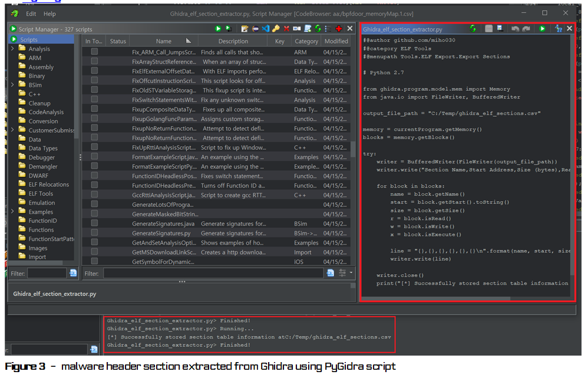The height and width of the screenshot is (378, 588).
Task: Click the Select Font icon in editor
Action: coord(559,28)
